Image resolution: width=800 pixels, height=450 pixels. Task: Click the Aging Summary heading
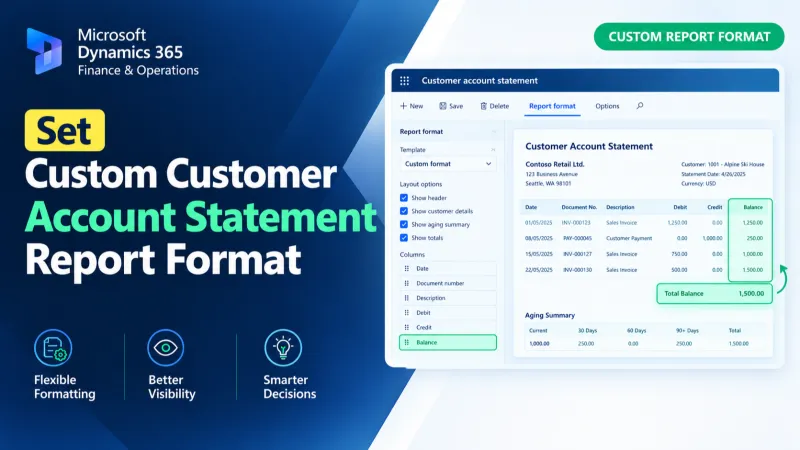(x=549, y=315)
